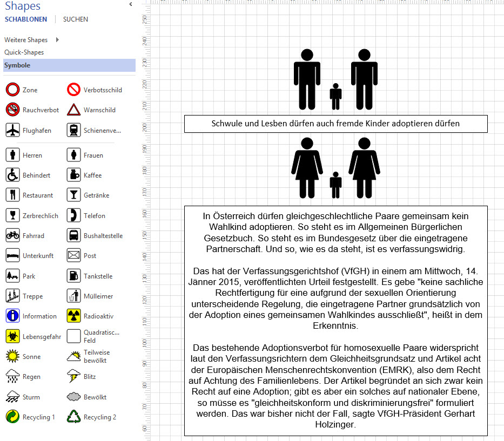Pick the Blitz lightning shape

[73, 376]
